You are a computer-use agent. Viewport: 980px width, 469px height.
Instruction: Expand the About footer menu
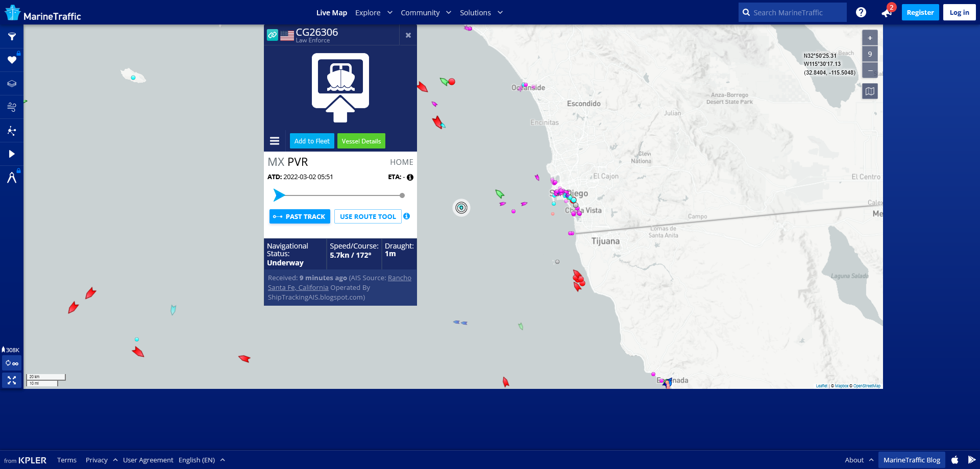click(859, 460)
